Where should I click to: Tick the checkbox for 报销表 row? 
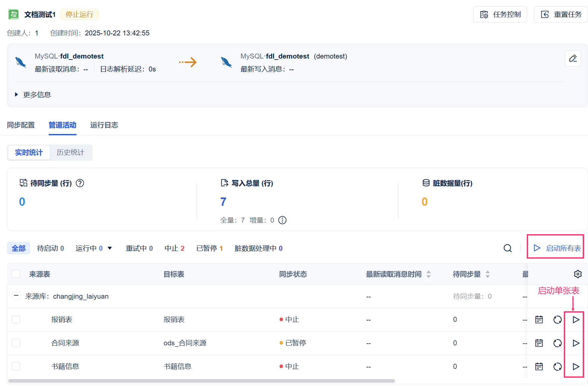tap(16, 320)
